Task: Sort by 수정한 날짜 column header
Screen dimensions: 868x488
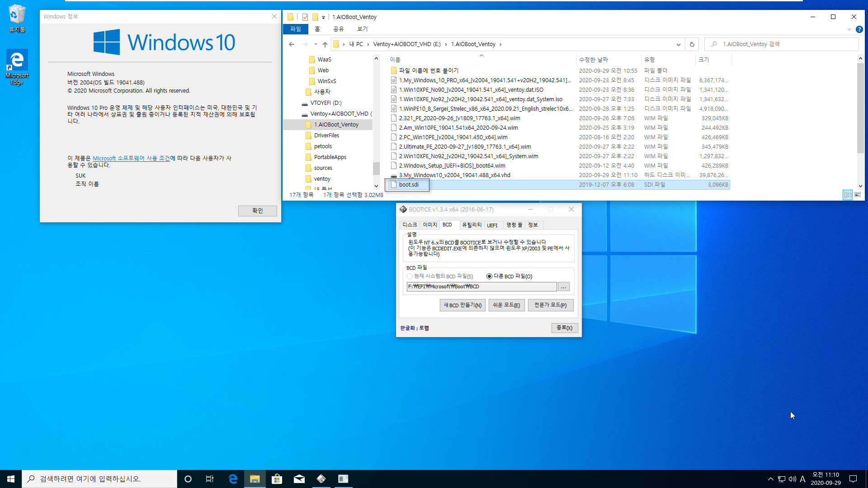Action: click(x=609, y=60)
